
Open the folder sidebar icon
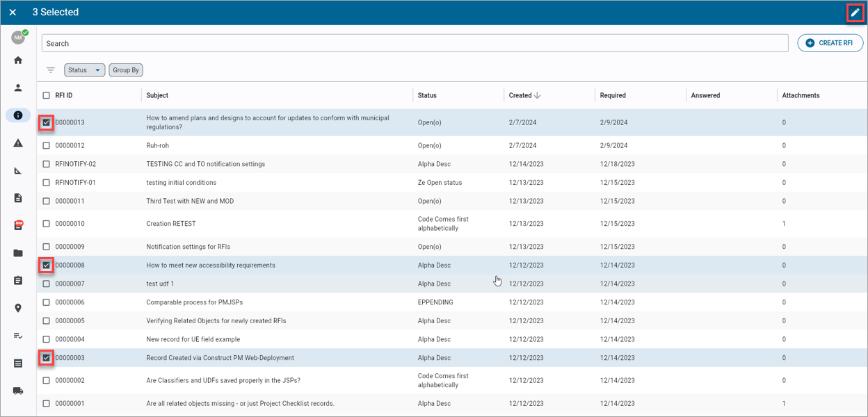18,253
